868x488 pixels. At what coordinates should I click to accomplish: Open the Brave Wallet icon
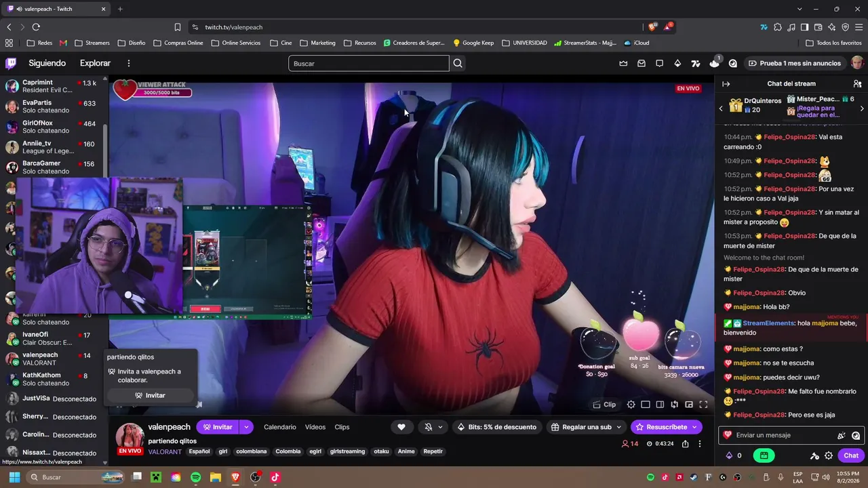tap(818, 27)
